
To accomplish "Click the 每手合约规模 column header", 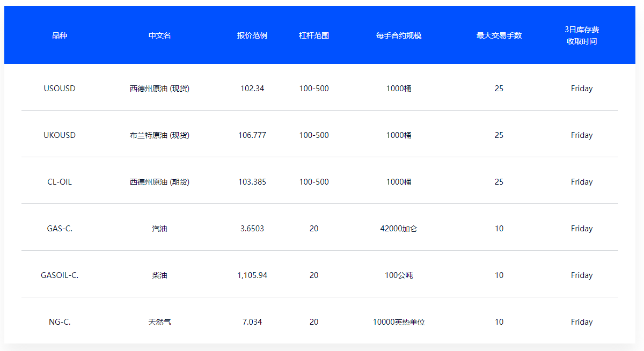I will (399, 35).
